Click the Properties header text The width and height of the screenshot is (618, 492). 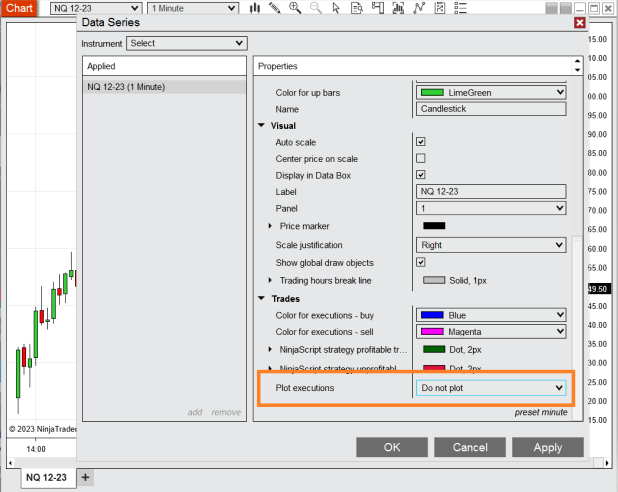click(x=277, y=66)
